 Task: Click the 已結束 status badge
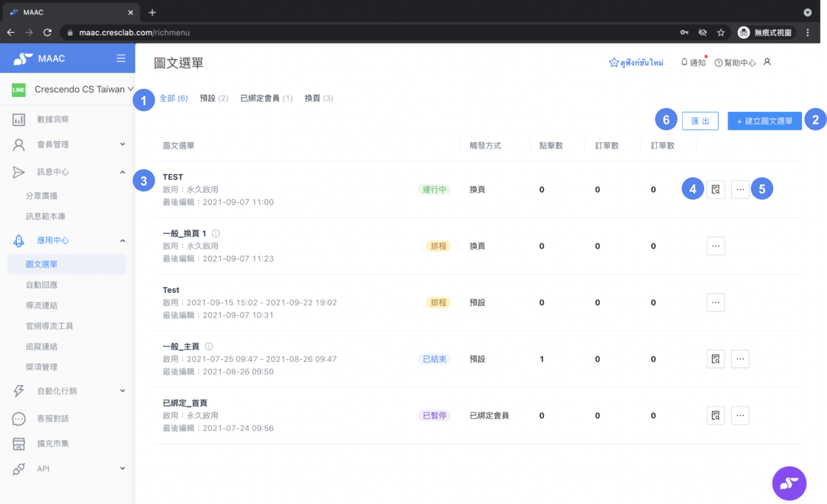tap(434, 359)
